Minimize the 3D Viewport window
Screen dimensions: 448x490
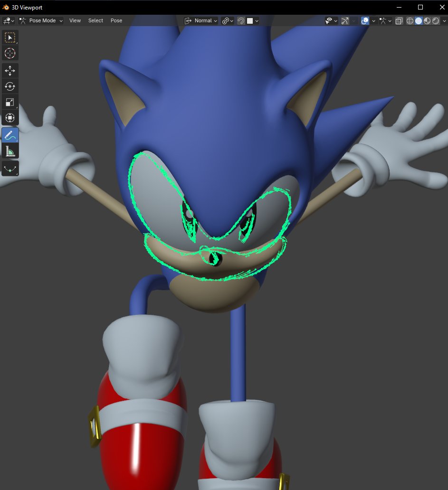[399, 7]
